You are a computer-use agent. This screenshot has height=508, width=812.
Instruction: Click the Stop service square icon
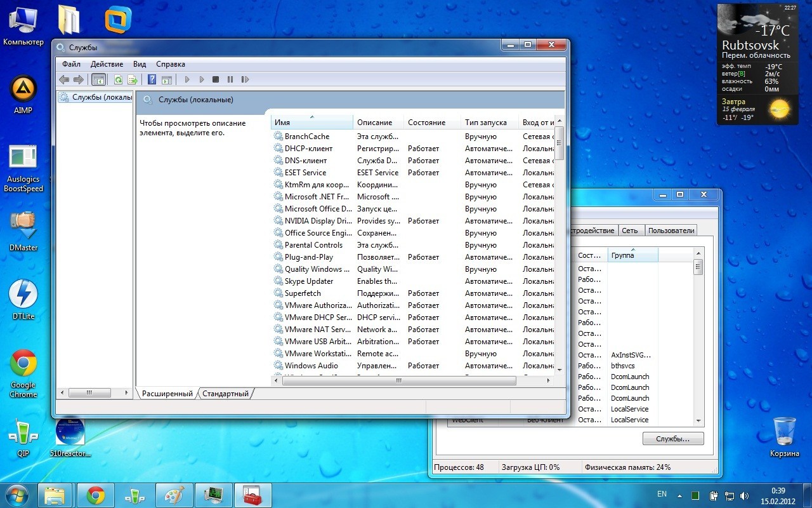pyautogui.click(x=216, y=79)
